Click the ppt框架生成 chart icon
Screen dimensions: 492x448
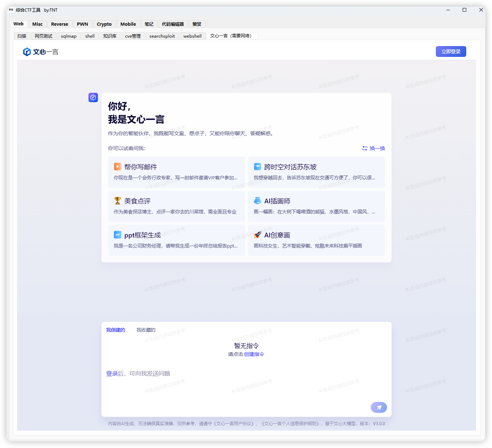(x=117, y=235)
